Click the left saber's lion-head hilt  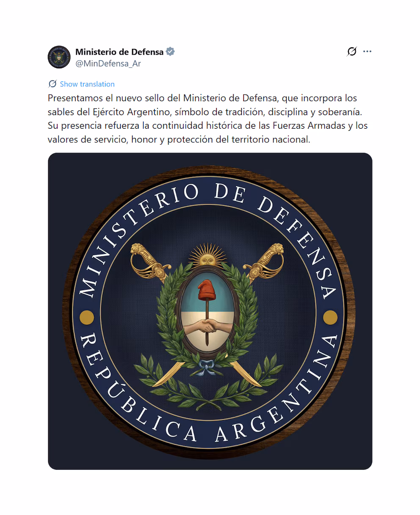pos(142,254)
